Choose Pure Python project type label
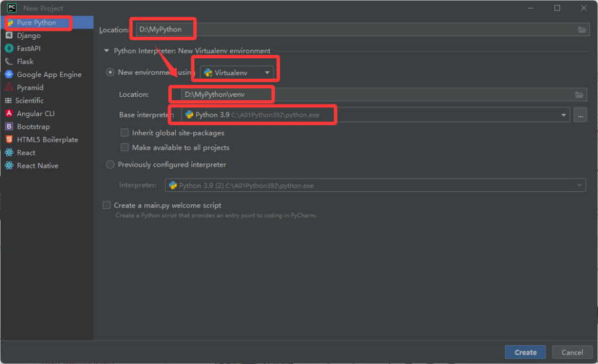Image resolution: width=598 pixels, height=364 pixels. (x=36, y=23)
